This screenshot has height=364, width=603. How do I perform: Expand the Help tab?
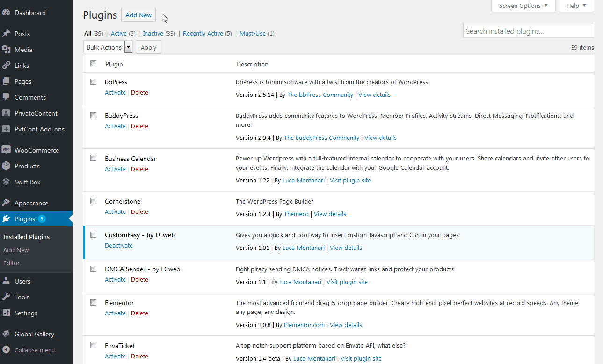576,6
